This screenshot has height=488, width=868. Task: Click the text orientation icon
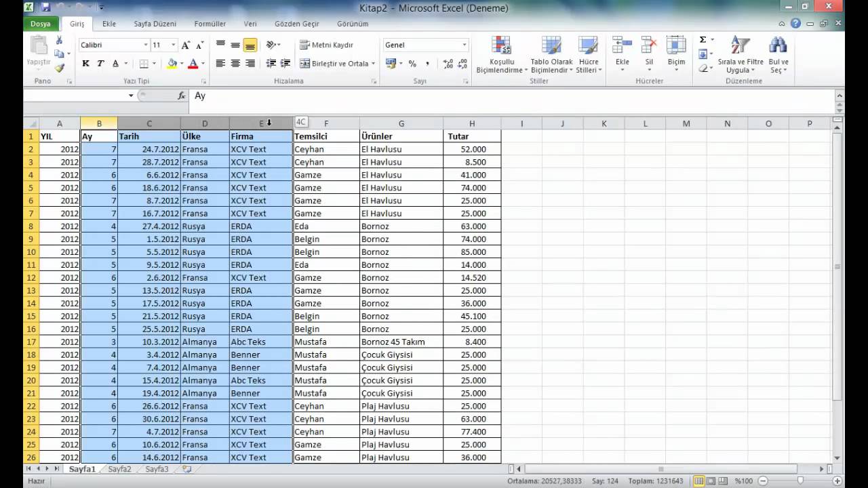click(x=271, y=45)
